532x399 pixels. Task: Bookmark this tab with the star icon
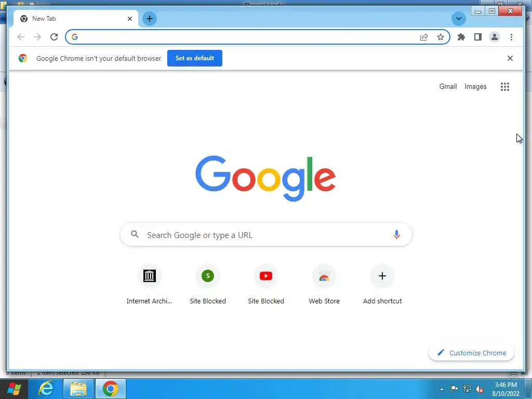point(441,37)
